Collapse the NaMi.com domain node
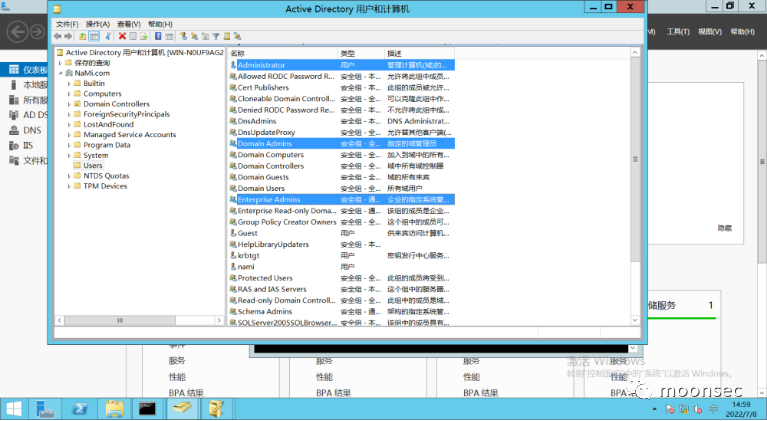 point(60,73)
